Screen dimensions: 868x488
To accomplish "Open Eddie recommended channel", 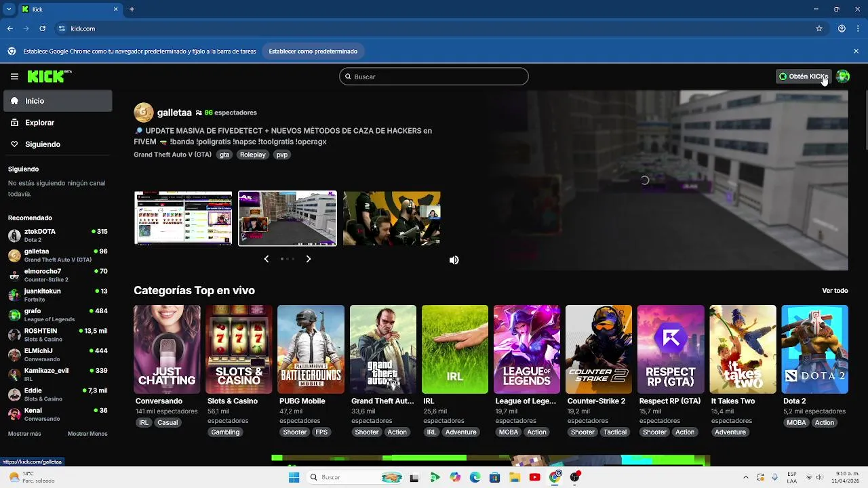I will [x=58, y=394].
